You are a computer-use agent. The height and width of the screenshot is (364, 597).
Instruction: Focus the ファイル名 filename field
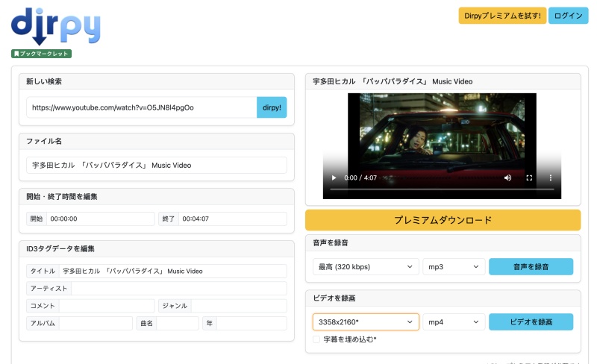click(157, 166)
